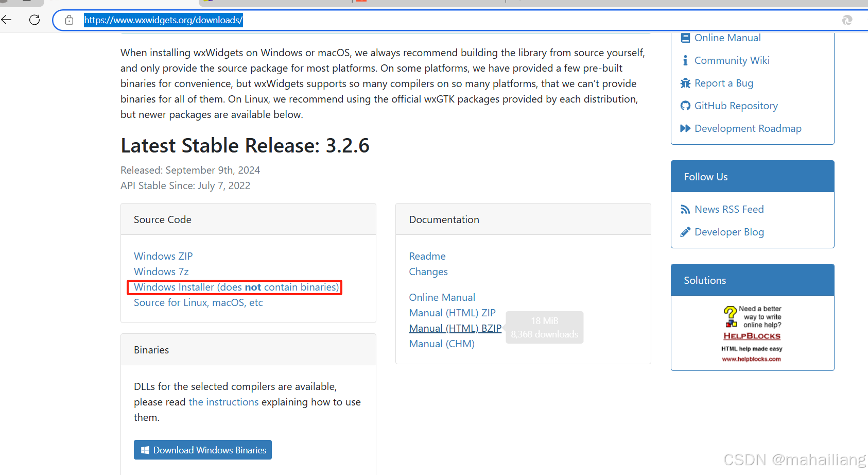Click the Binaries panel header

coord(248,350)
